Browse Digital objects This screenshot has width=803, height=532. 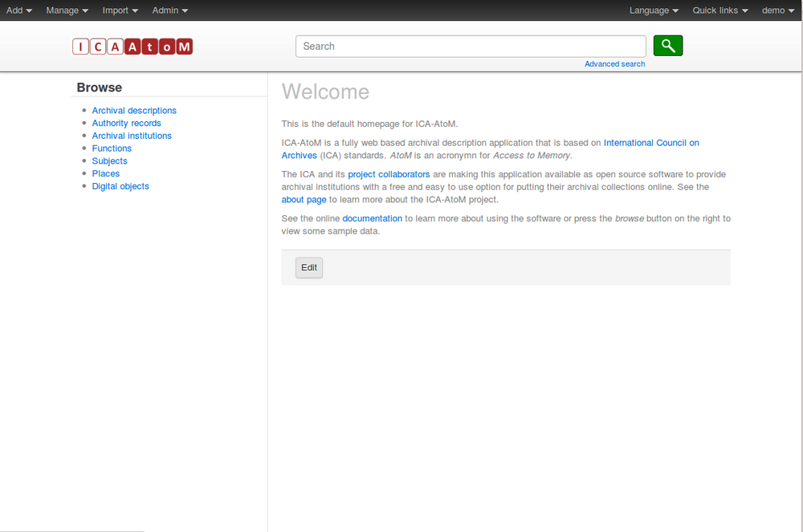120,186
